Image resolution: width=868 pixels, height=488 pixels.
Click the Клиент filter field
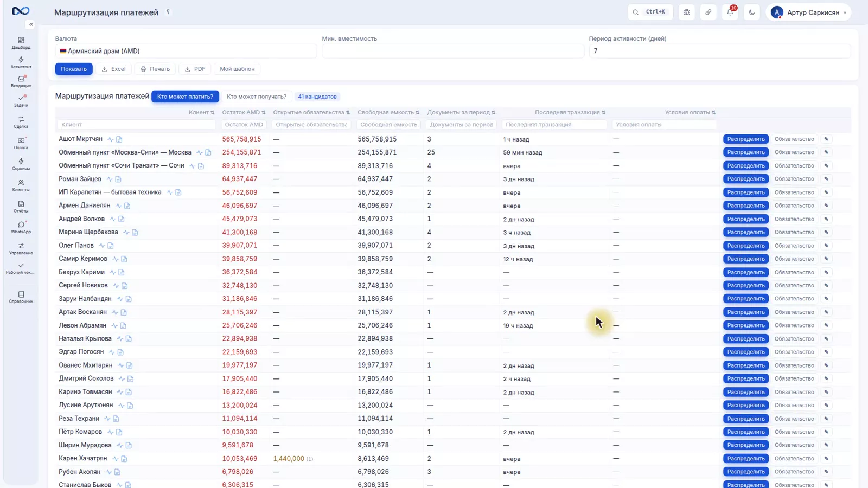coord(137,125)
